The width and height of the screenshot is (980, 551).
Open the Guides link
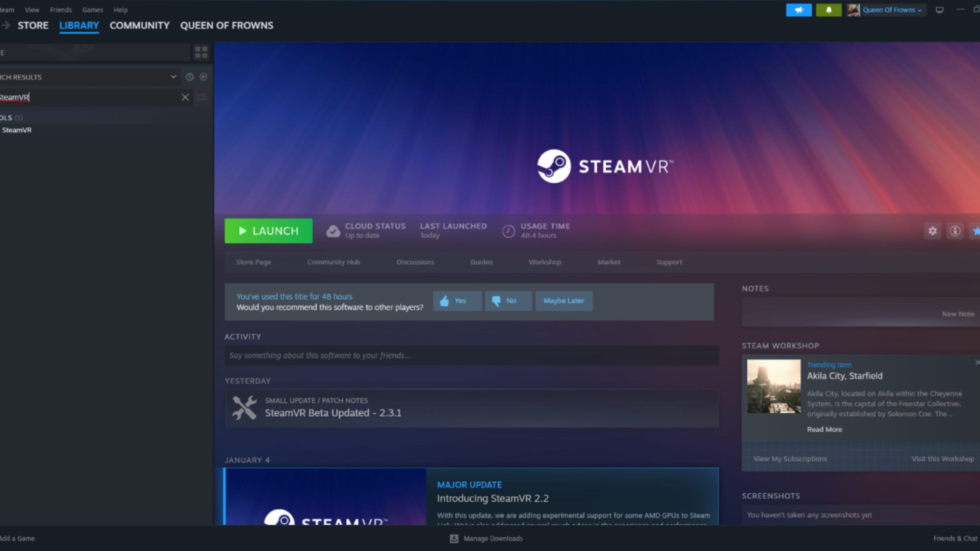click(x=481, y=262)
